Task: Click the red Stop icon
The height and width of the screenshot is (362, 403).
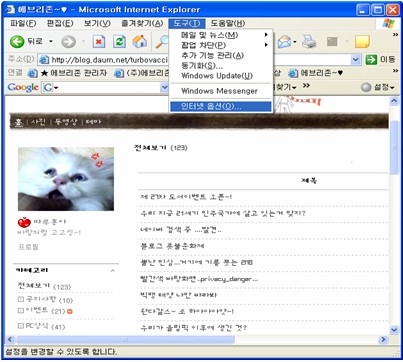Action: pyautogui.click(x=98, y=42)
